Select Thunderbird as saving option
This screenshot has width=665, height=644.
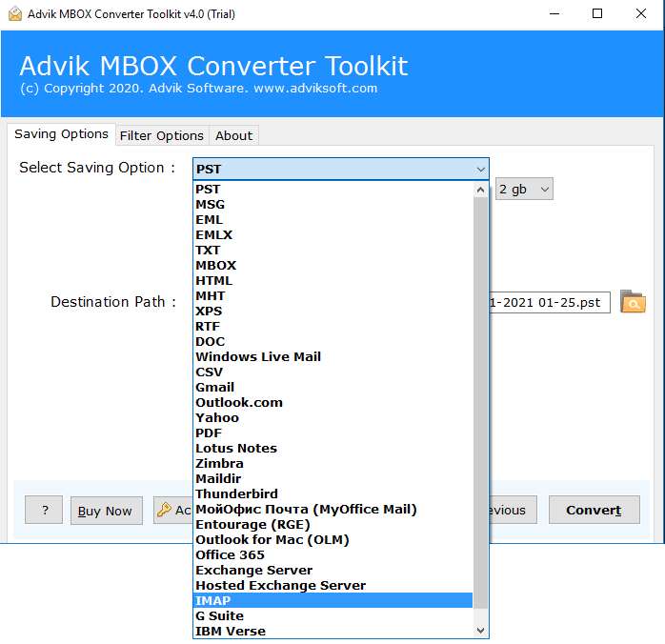click(x=332, y=494)
